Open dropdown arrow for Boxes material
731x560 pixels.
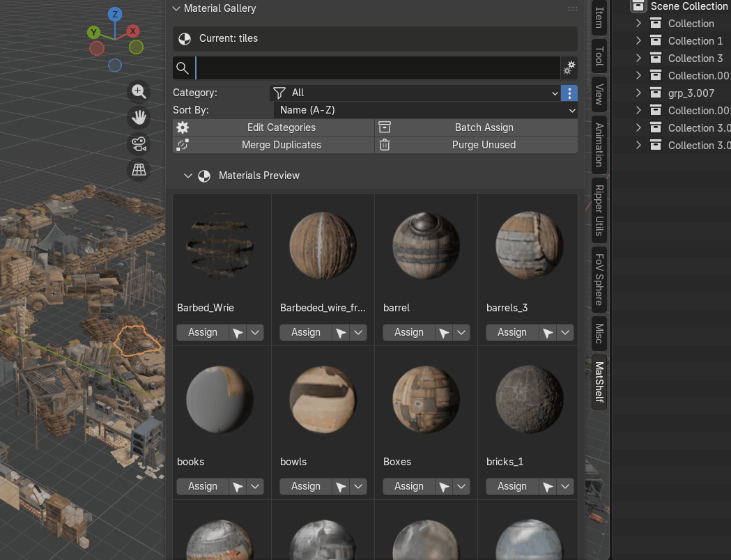tap(461, 486)
